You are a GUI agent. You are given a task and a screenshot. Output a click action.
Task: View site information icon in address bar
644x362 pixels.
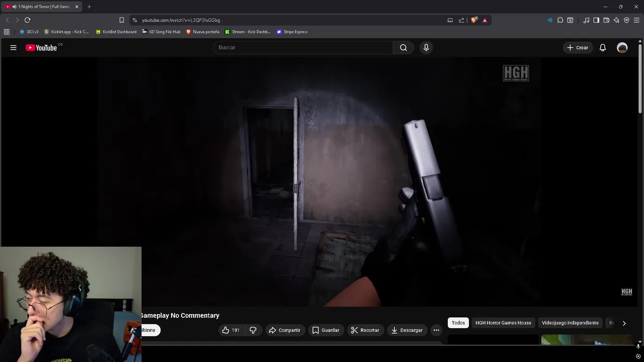[134, 20]
